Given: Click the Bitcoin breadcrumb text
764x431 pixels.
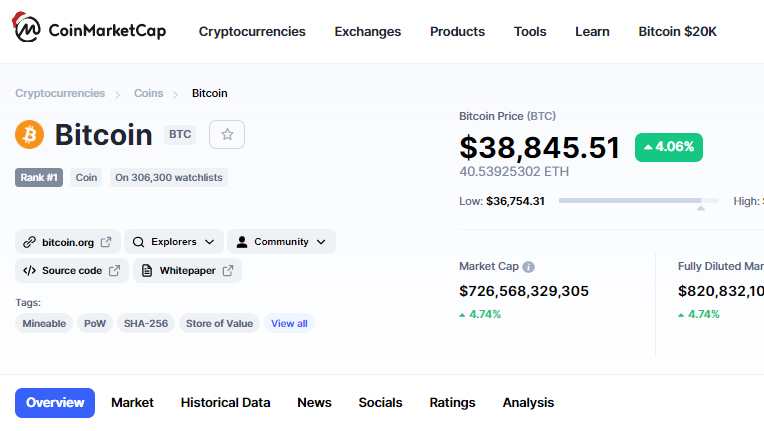Looking at the screenshot, I should pyautogui.click(x=210, y=93).
